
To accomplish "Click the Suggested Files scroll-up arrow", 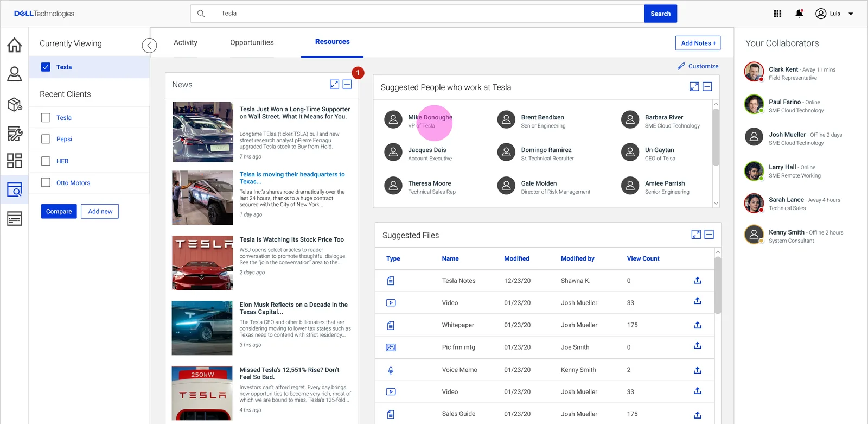I will tap(718, 252).
